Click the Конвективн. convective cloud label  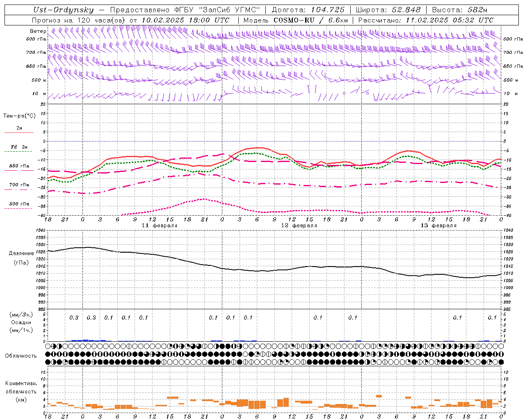coord(21,383)
